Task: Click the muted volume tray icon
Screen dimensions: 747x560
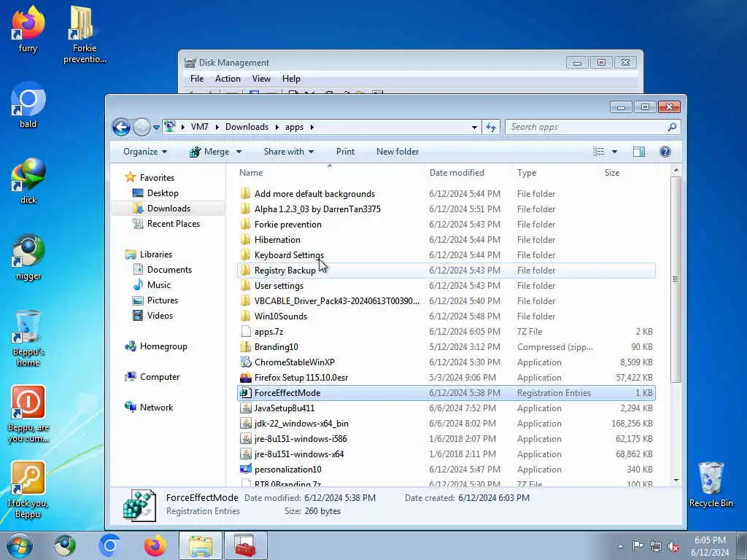Action: pyautogui.click(x=673, y=546)
